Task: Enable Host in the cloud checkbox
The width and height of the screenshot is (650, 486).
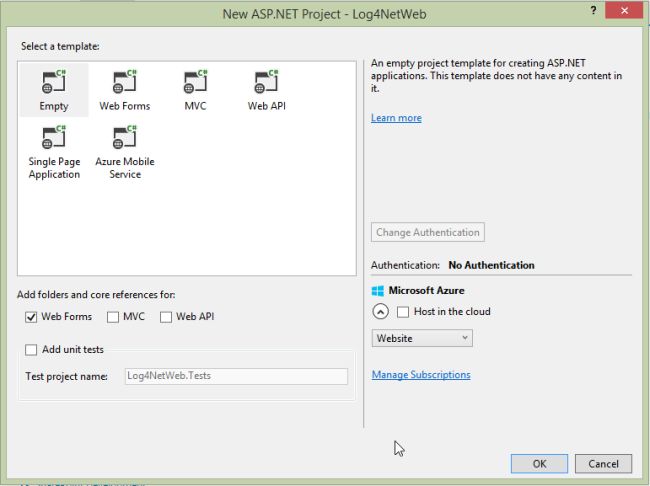Action: pos(403,312)
